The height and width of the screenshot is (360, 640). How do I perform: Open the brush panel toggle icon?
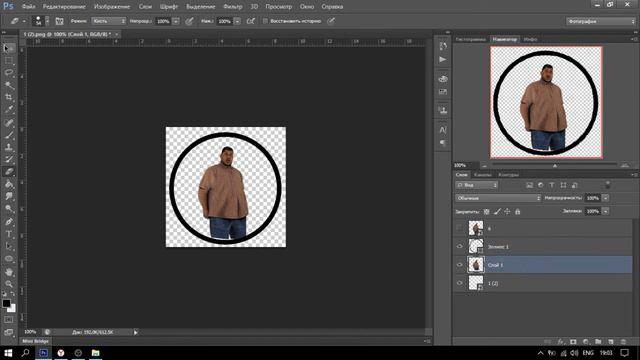59,21
